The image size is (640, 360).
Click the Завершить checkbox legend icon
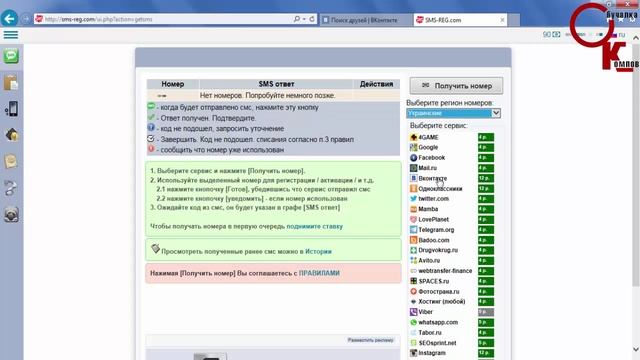pos(151,138)
